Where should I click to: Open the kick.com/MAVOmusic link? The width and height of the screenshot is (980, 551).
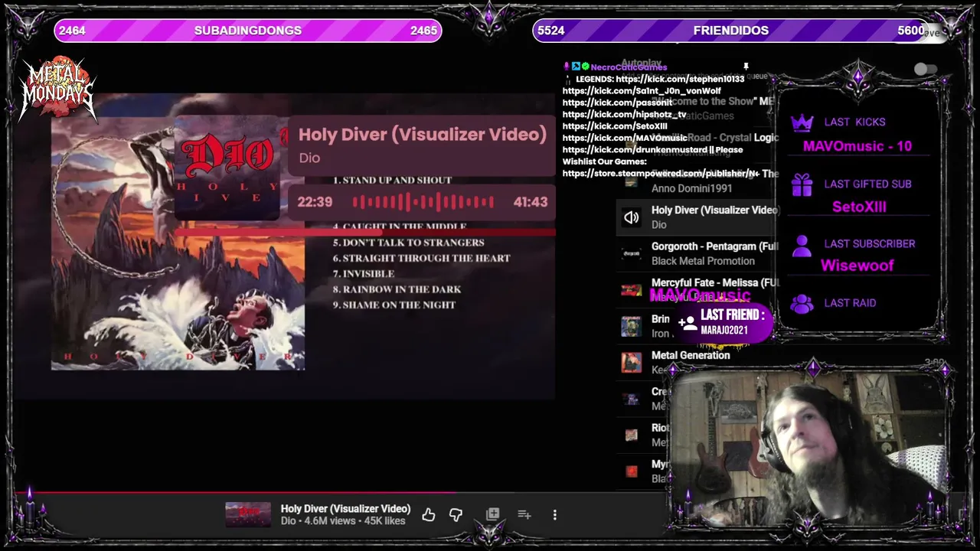(625, 138)
